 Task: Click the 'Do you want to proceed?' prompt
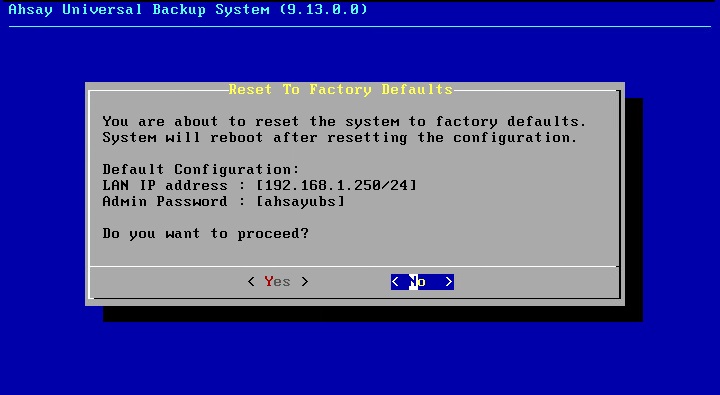tap(205, 234)
